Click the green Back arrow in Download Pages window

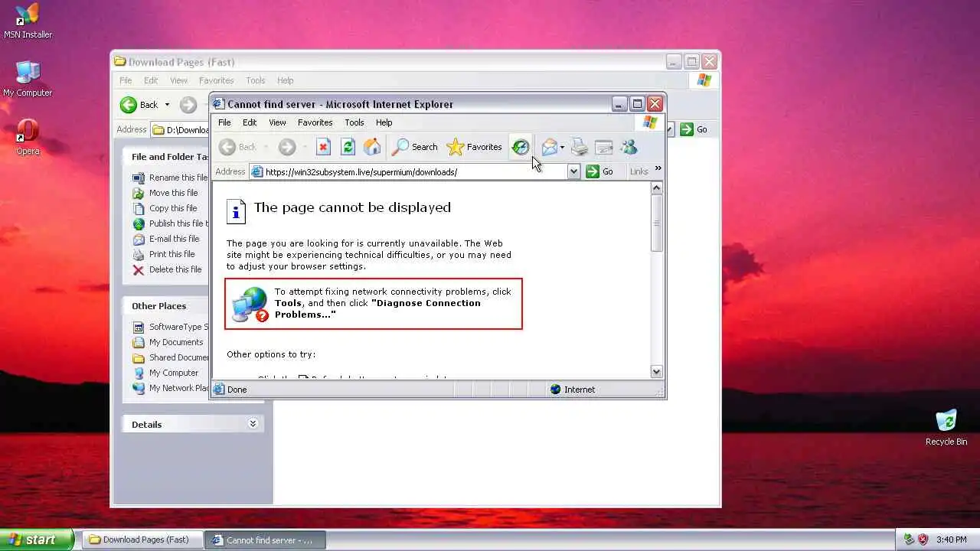129,105
